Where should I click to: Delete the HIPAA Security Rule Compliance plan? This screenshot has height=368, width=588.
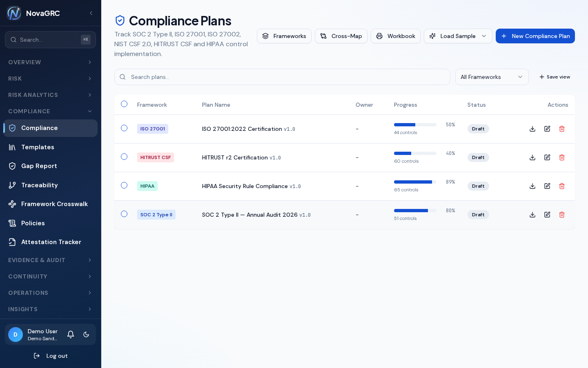coord(562,186)
